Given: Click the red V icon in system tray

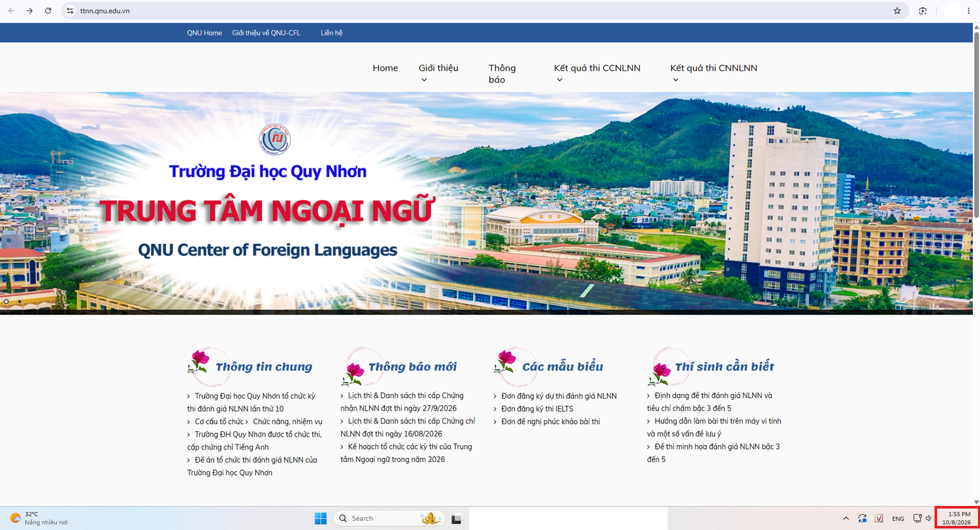Looking at the screenshot, I should 879,518.
